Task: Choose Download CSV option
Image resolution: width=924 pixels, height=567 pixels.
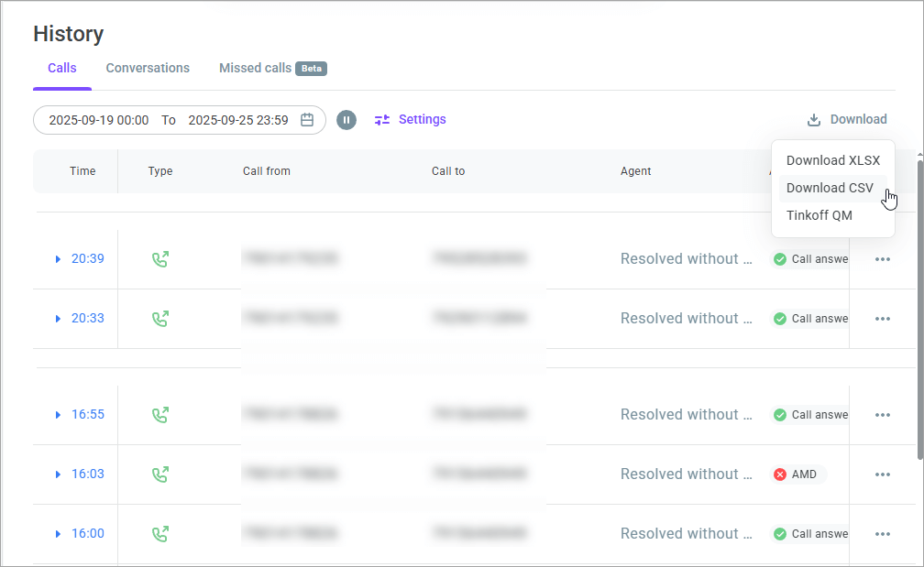Action: 830,188
